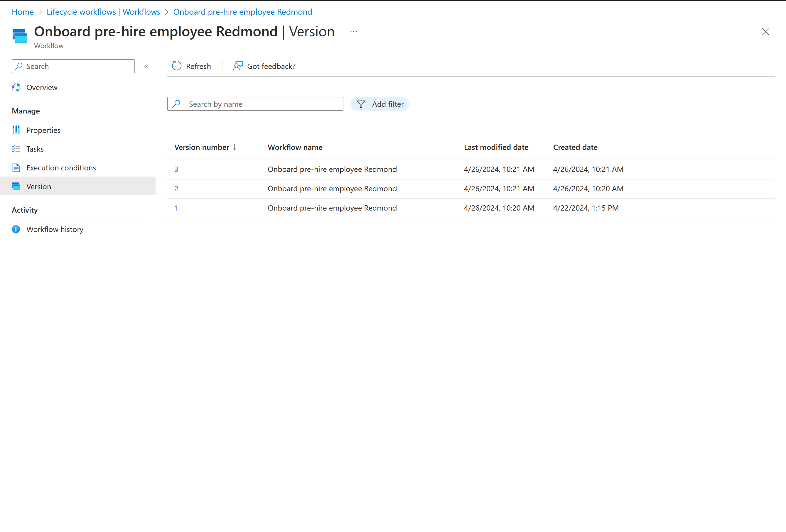
Task: Sort by Version number column header
Action: pos(202,147)
